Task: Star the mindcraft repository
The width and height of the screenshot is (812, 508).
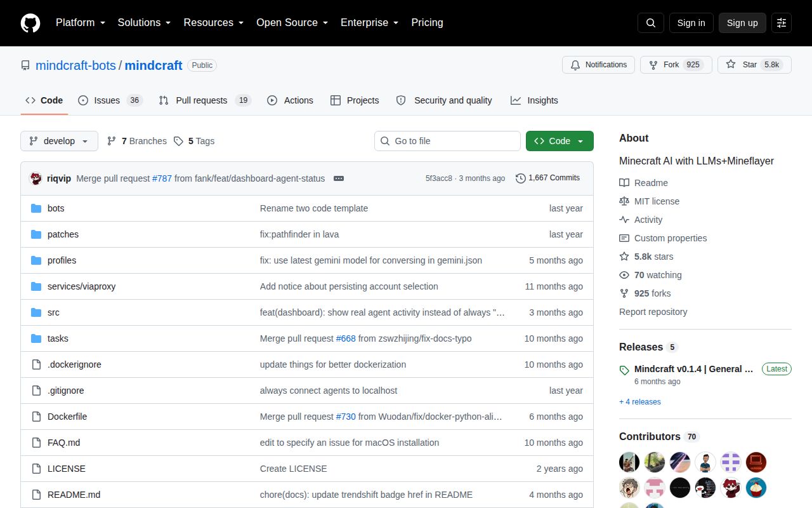Action: pyautogui.click(x=754, y=65)
